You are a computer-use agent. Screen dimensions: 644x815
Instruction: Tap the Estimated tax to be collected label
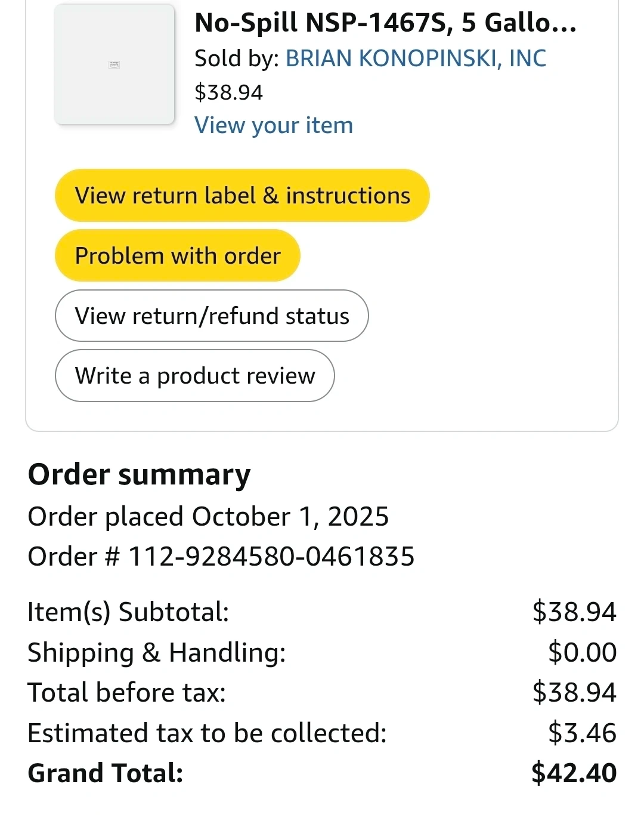(x=207, y=733)
